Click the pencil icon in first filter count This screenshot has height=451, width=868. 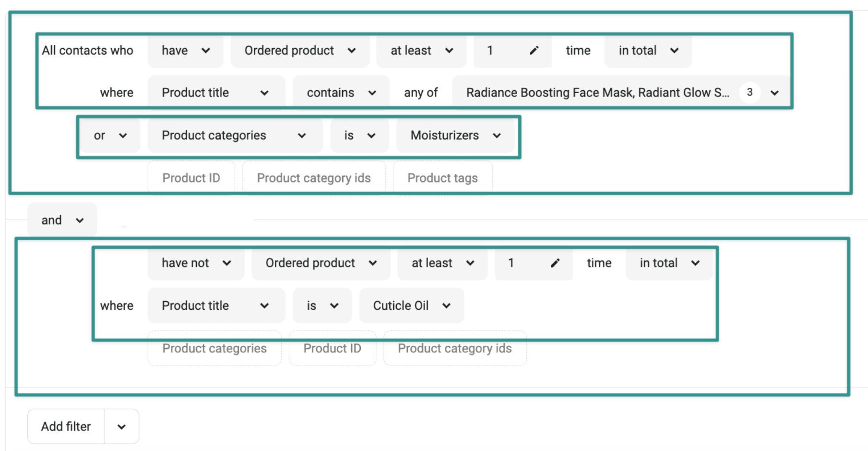tap(534, 50)
